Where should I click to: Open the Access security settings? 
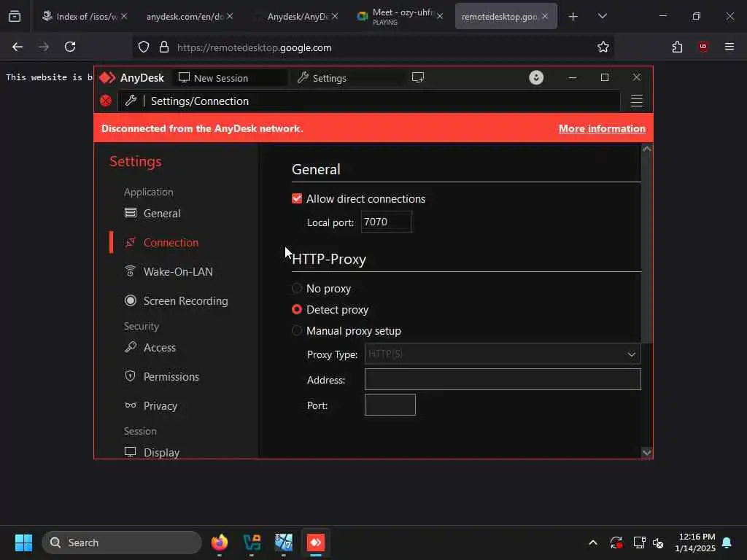[x=160, y=348]
